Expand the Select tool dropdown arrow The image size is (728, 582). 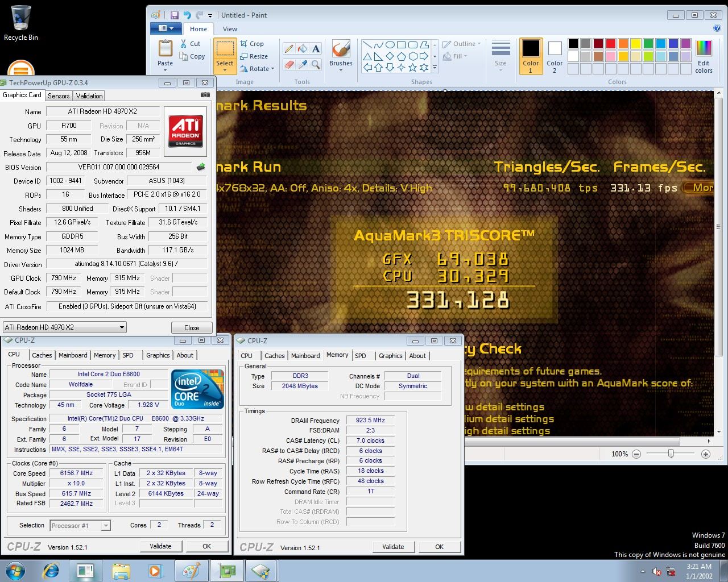coord(225,70)
